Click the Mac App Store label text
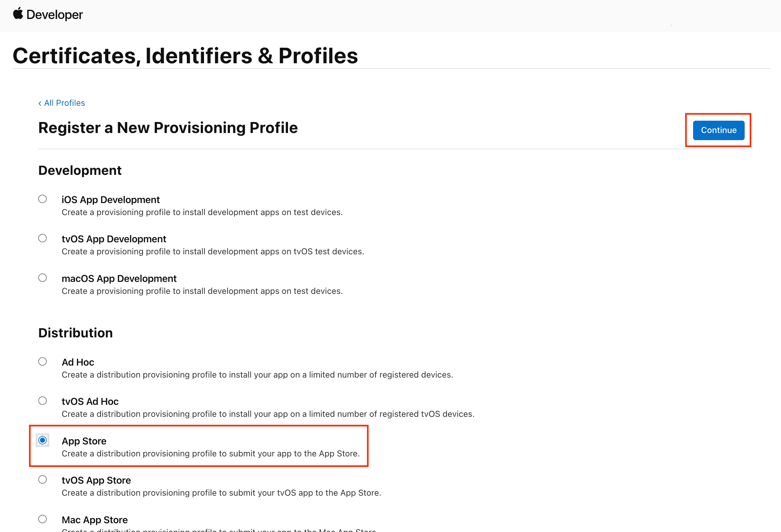This screenshot has height=532, width=781. pos(94,520)
